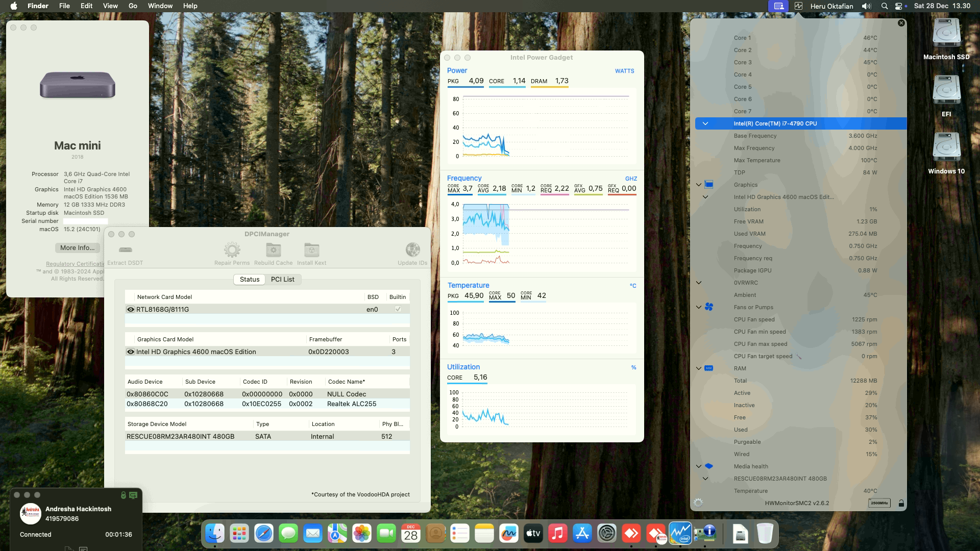Click the volume icon in menu bar

pyautogui.click(x=867, y=6)
